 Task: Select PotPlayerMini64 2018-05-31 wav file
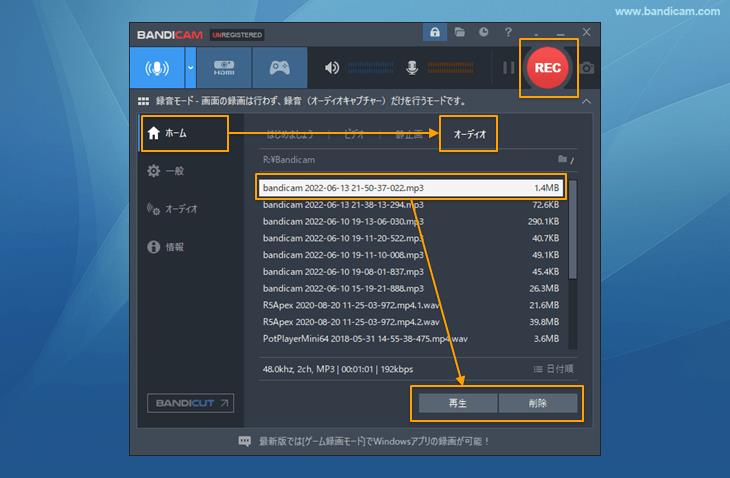coord(411,339)
